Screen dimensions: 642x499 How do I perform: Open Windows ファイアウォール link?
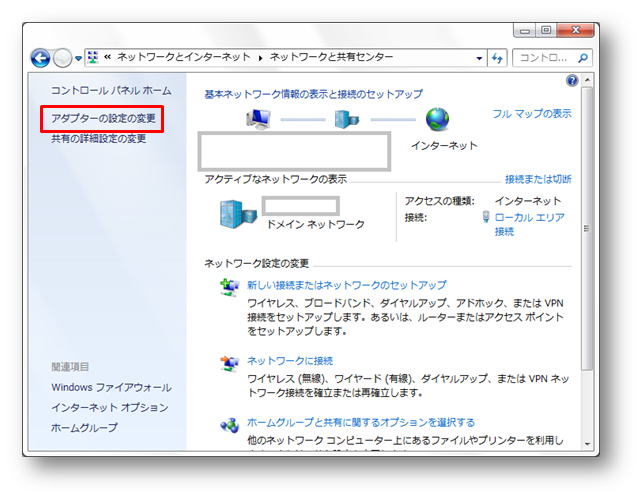pos(111,387)
